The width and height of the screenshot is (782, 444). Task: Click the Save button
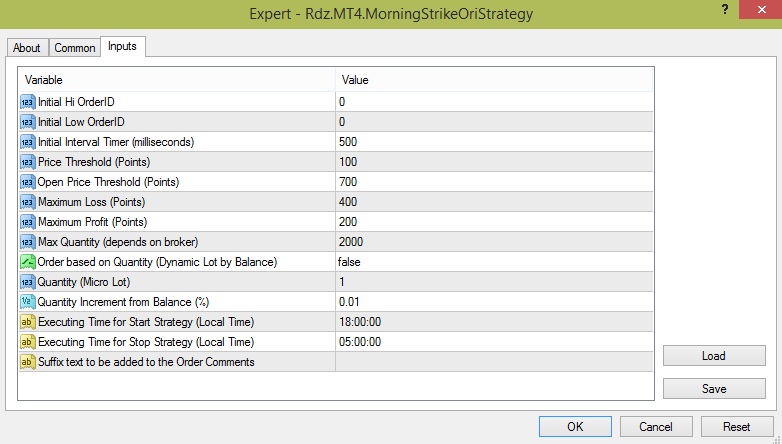714,389
